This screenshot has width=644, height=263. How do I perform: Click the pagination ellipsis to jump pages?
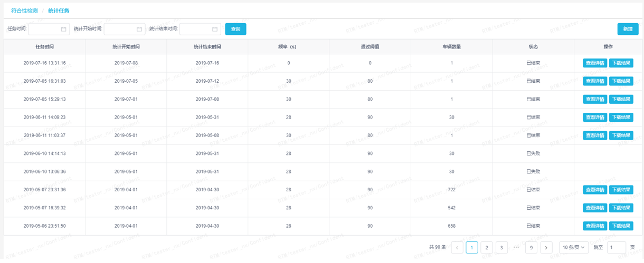[516, 247]
